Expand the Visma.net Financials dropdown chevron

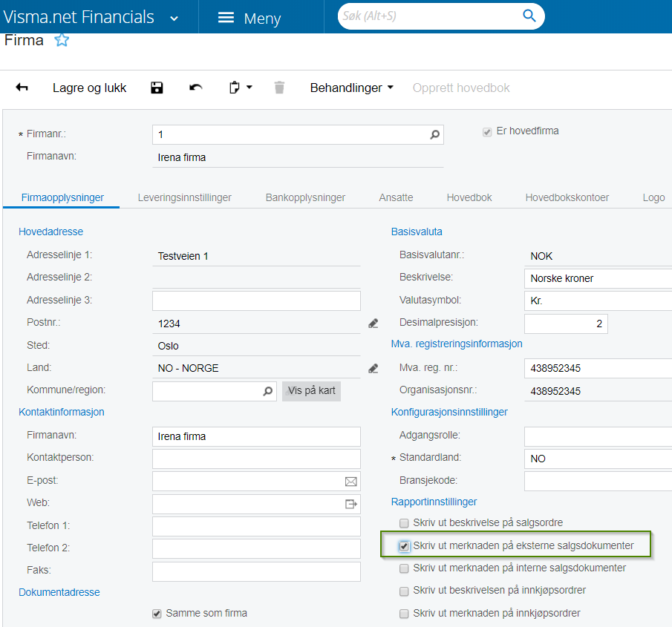(174, 19)
